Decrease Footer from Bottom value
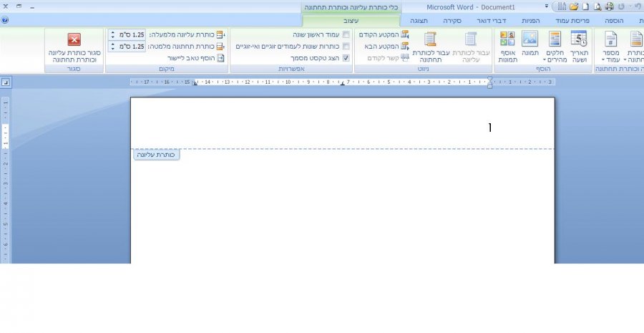This screenshot has height=333, width=644. 113,49
